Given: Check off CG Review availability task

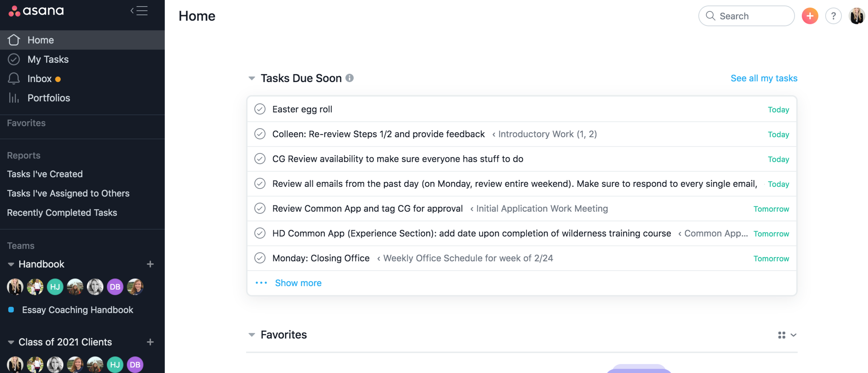Looking at the screenshot, I should coord(260,159).
